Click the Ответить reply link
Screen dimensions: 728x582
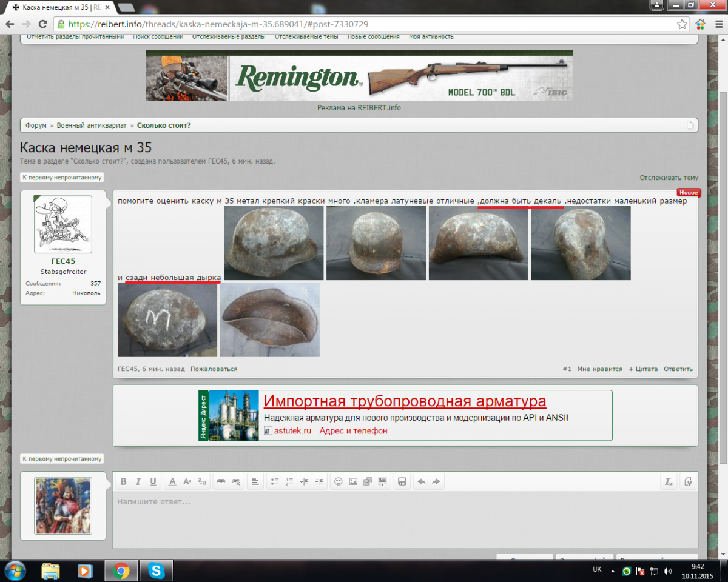[x=678, y=369]
